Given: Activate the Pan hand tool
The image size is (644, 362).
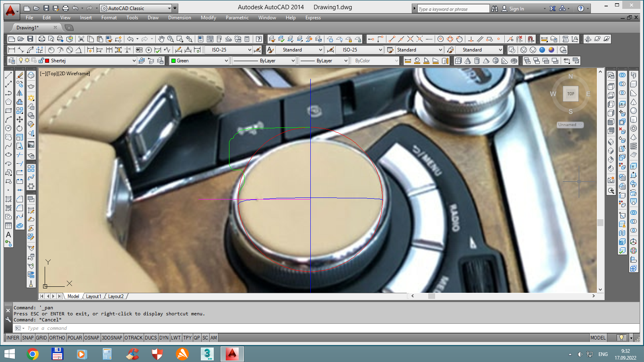Looking at the screenshot, I should point(161,39).
